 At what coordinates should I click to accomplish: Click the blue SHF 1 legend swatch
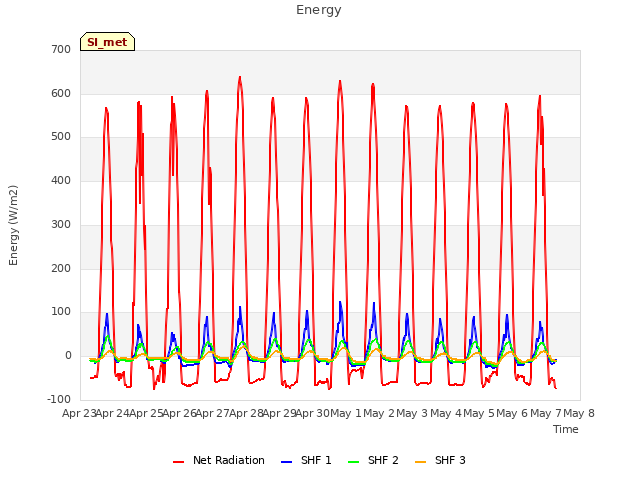click(x=287, y=462)
